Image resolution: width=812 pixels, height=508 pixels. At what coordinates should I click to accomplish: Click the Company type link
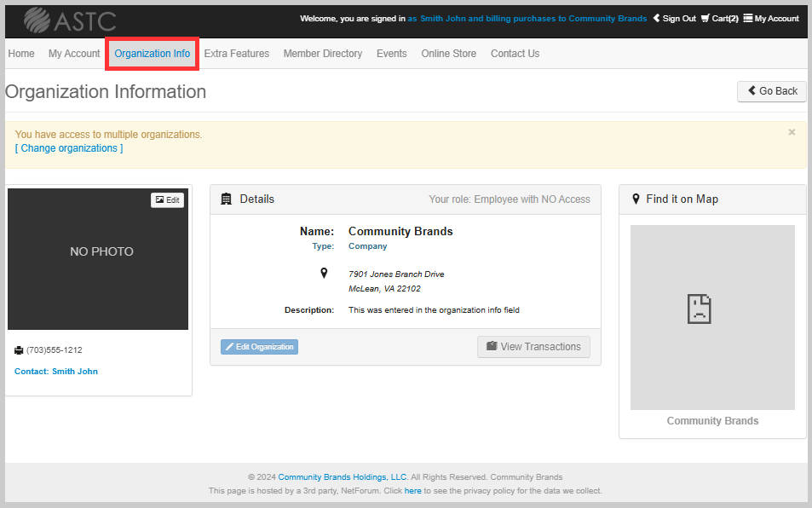coord(368,246)
